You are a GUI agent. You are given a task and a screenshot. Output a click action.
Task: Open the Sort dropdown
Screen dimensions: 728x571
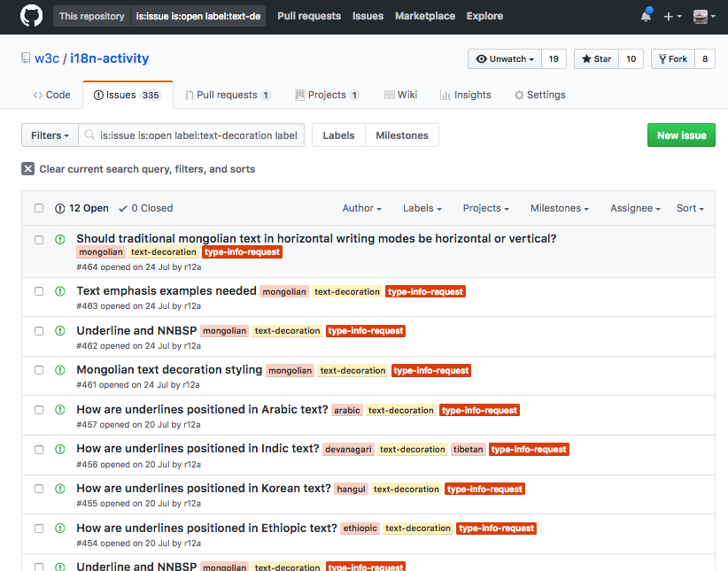click(690, 208)
